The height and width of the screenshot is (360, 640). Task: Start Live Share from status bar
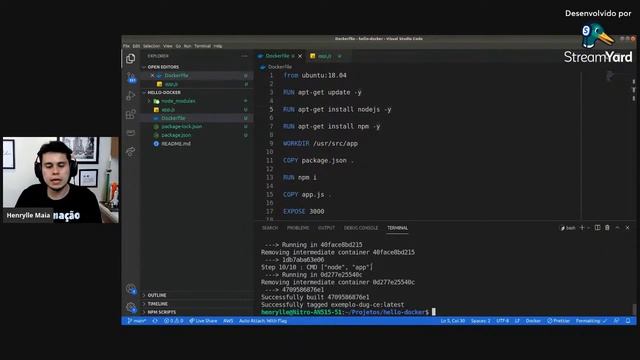(203, 321)
